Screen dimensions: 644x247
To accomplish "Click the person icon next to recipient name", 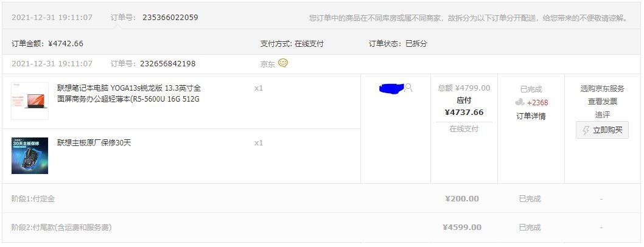I will (x=408, y=88).
